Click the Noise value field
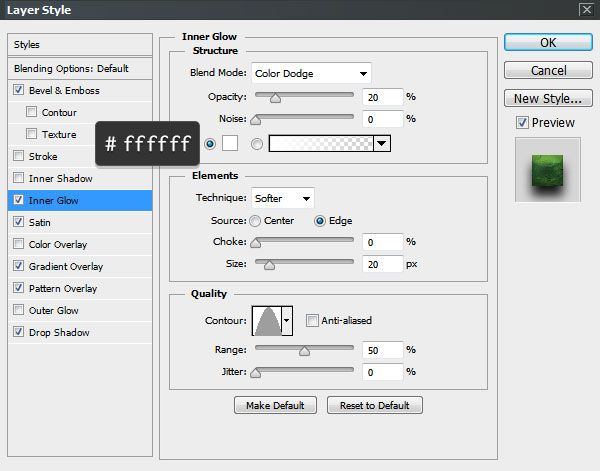 (383, 119)
